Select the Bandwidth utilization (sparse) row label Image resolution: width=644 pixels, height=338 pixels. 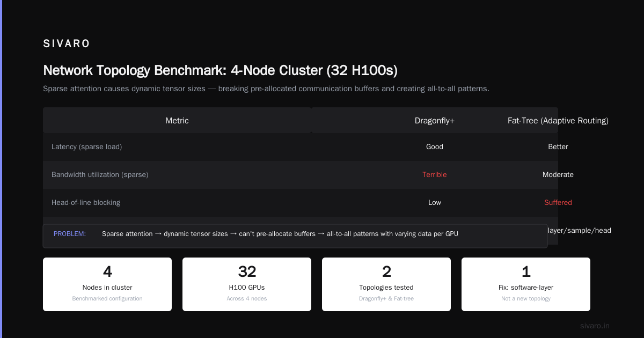pos(100,174)
